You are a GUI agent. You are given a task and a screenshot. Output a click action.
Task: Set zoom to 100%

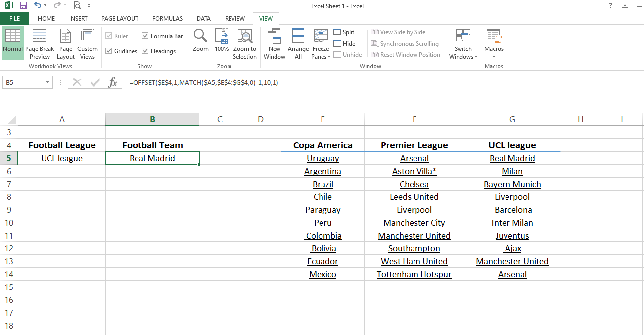(222, 44)
